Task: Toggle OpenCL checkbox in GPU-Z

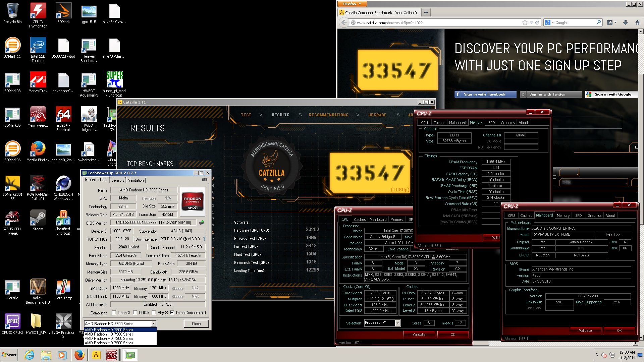Action: coord(114,313)
